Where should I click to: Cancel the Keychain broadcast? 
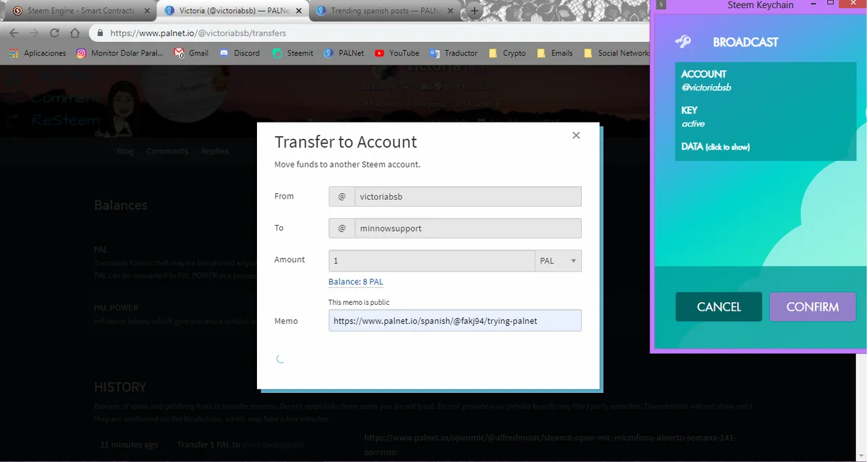coord(719,307)
